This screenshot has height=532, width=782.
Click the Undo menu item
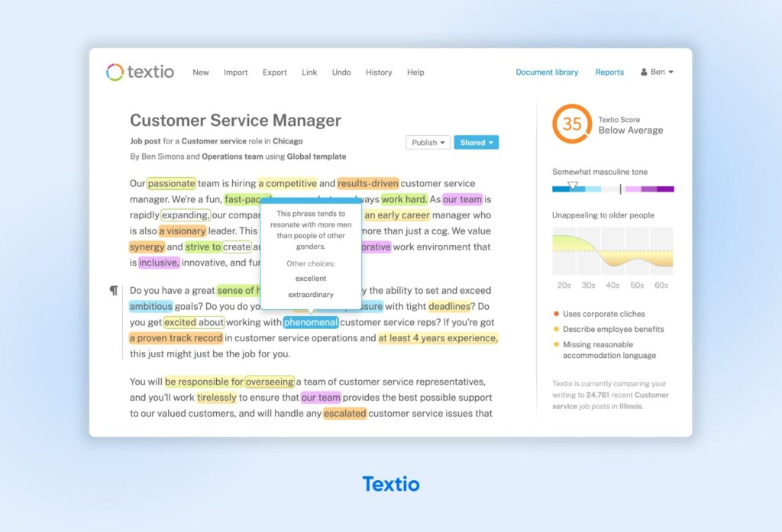[x=341, y=73]
